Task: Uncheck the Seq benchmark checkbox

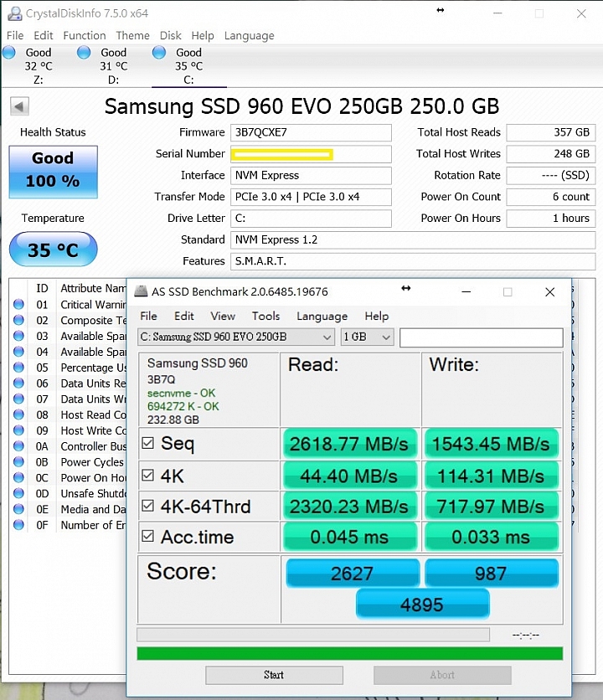Action: pos(148,443)
